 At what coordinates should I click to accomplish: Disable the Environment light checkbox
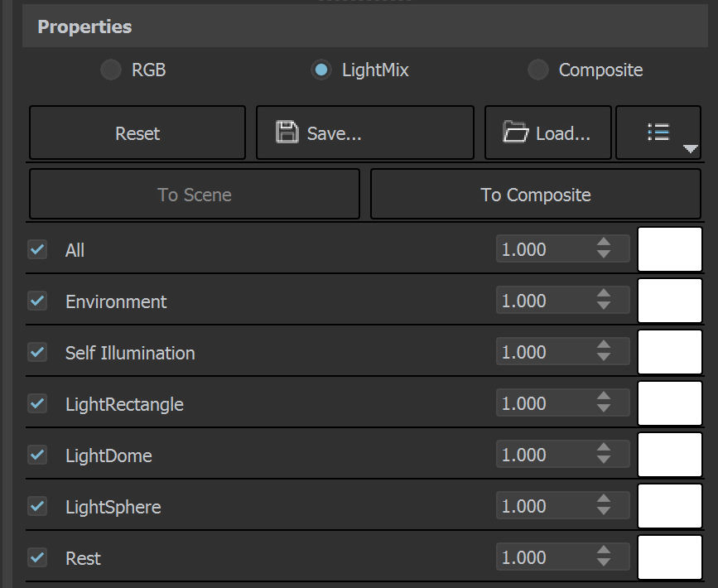(37, 301)
